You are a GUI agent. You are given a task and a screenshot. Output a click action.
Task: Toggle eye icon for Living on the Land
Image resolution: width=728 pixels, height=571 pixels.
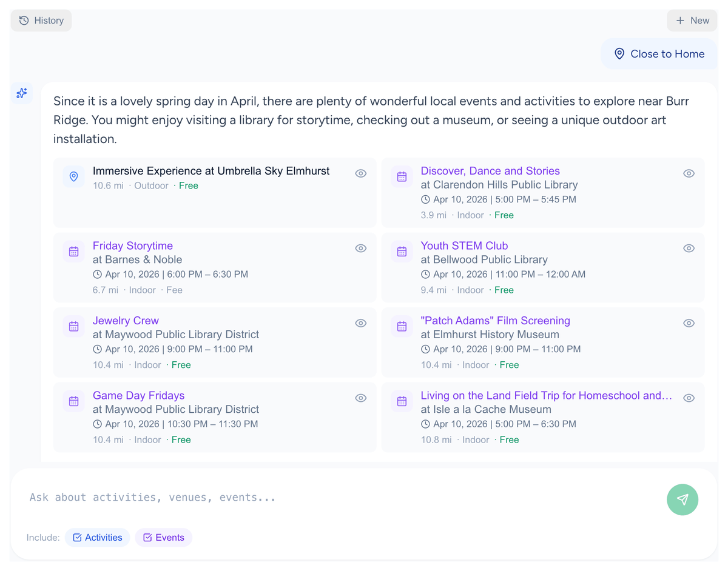(x=689, y=398)
